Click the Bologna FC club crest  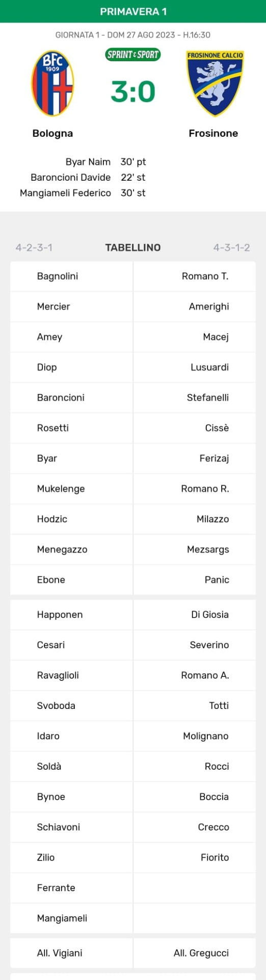pyautogui.click(x=52, y=83)
